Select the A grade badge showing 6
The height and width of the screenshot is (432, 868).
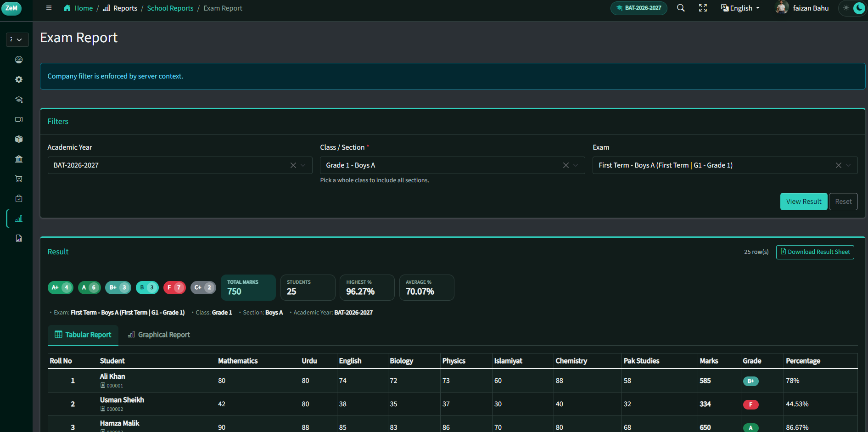(x=90, y=287)
